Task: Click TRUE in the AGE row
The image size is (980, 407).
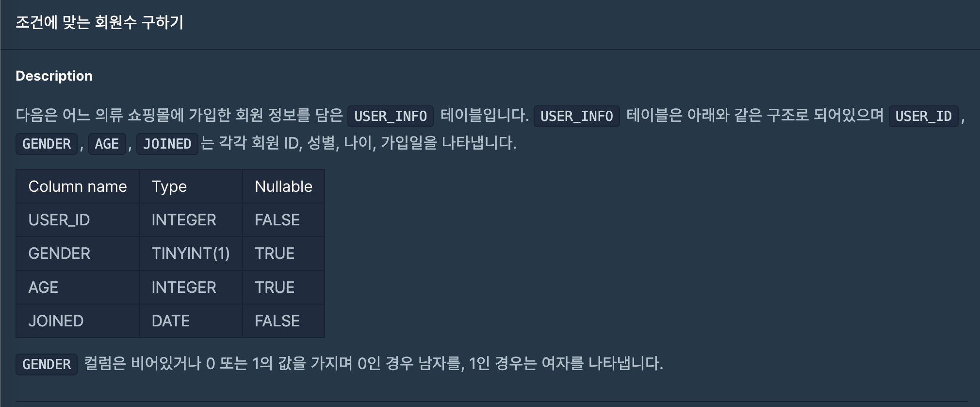Action: (275, 288)
